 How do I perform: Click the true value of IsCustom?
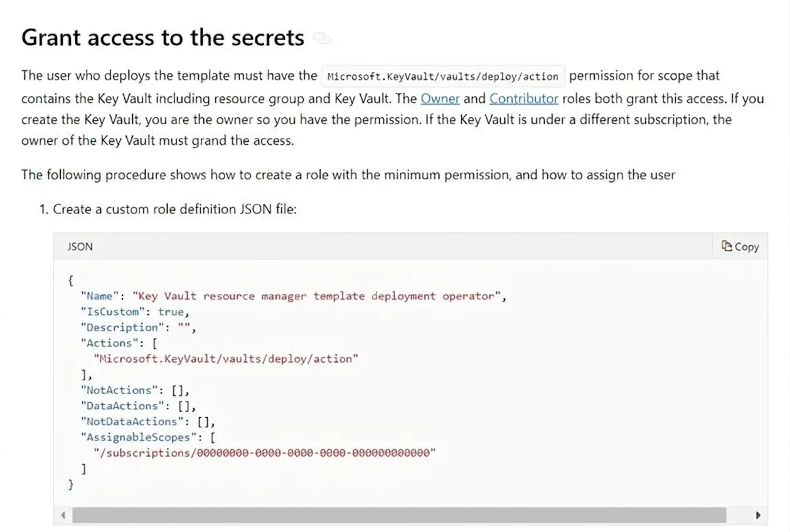[x=171, y=312]
